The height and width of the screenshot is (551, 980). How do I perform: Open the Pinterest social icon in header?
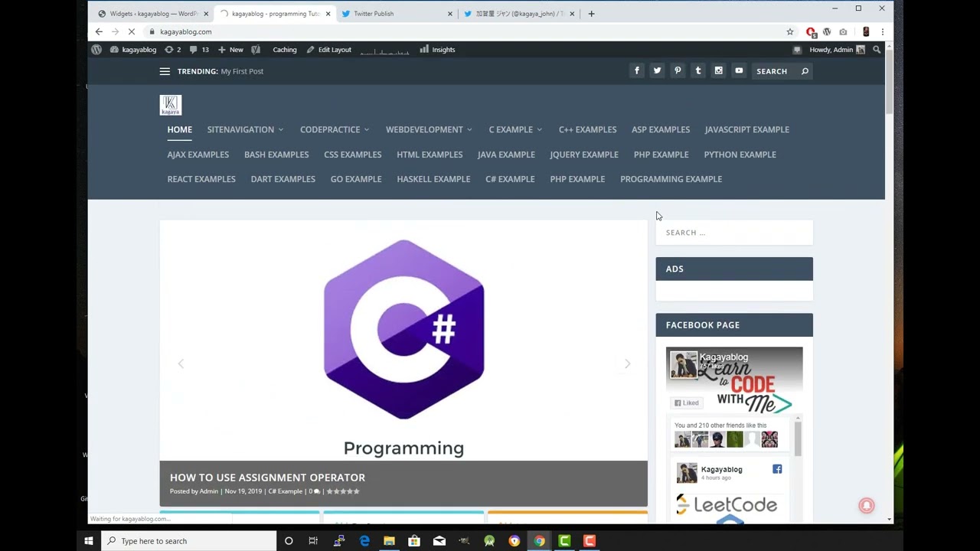coord(678,70)
